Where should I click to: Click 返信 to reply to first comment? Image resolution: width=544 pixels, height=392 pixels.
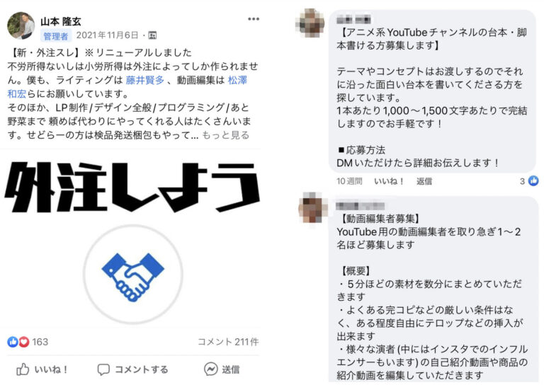[x=424, y=181]
